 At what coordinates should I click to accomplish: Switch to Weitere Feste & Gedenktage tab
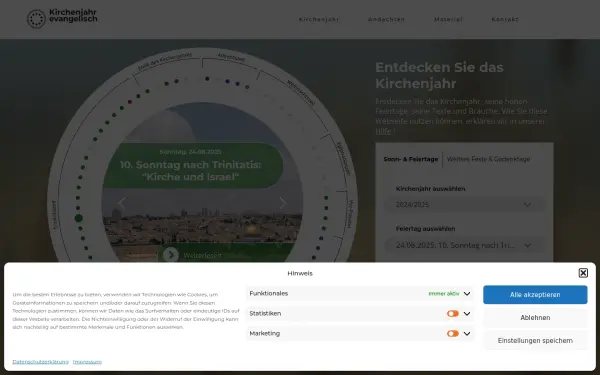(488, 159)
